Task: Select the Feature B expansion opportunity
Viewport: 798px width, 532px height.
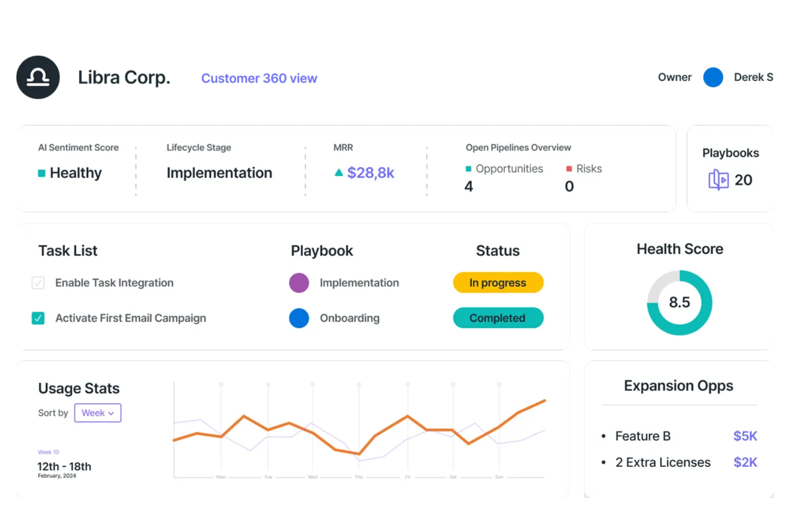Action: point(643,436)
